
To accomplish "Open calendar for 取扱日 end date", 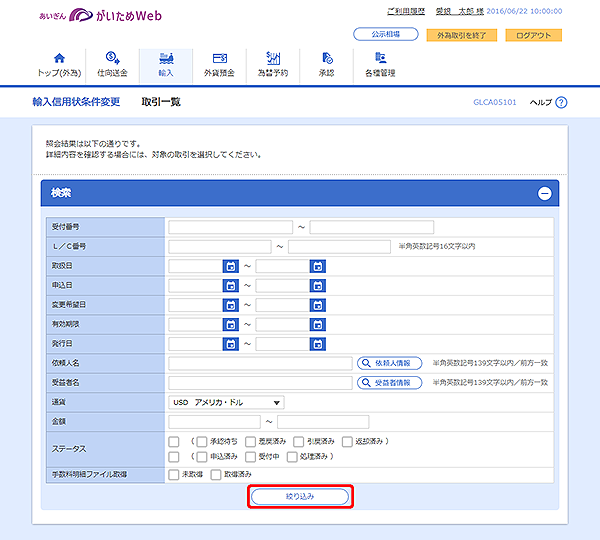I will point(318,266).
